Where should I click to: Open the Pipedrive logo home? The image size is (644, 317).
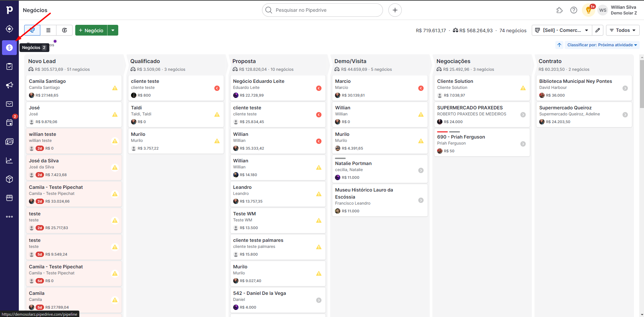(x=9, y=10)
